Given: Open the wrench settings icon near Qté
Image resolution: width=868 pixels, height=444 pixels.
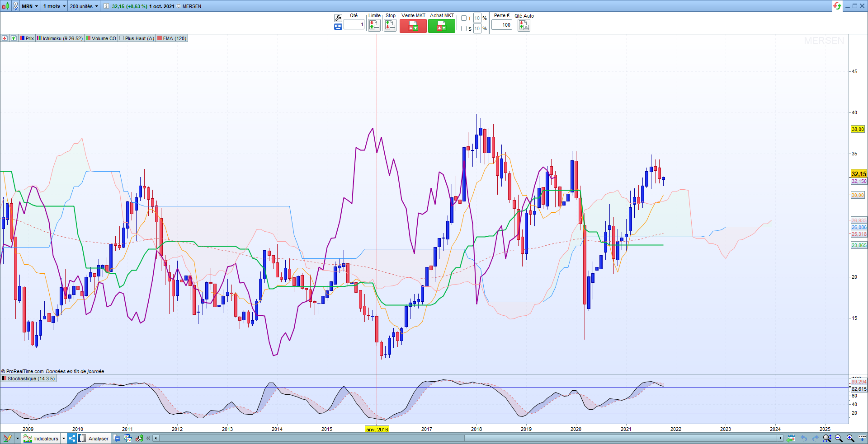Looking at the screenshot, I should pyautogui.click(x=338, y=18).
